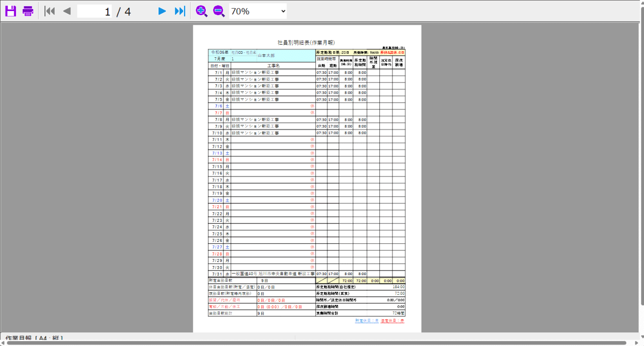
Task: Click the 出勤日数総計 label
Action: [x=221, y=313]
